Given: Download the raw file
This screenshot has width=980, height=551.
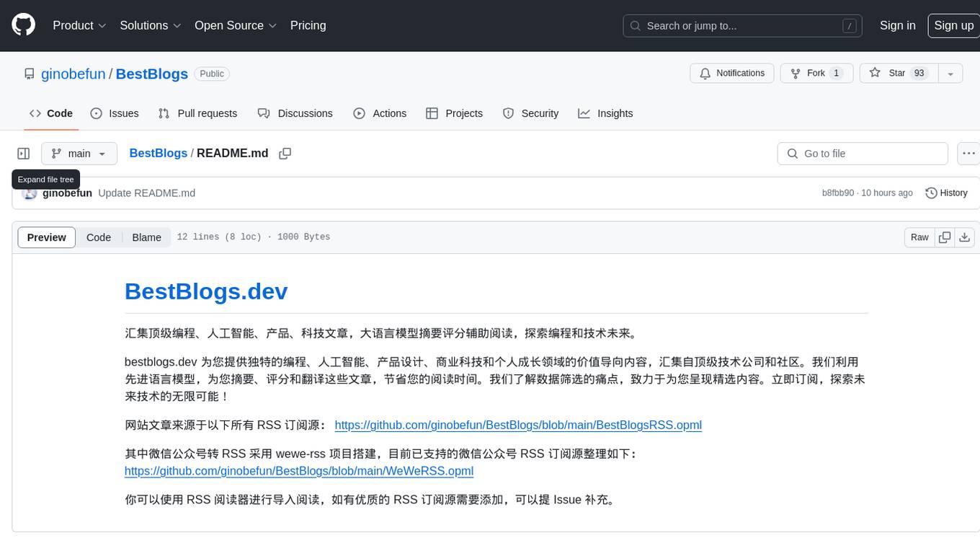Looking at the screenshot, I should [965, 237].
